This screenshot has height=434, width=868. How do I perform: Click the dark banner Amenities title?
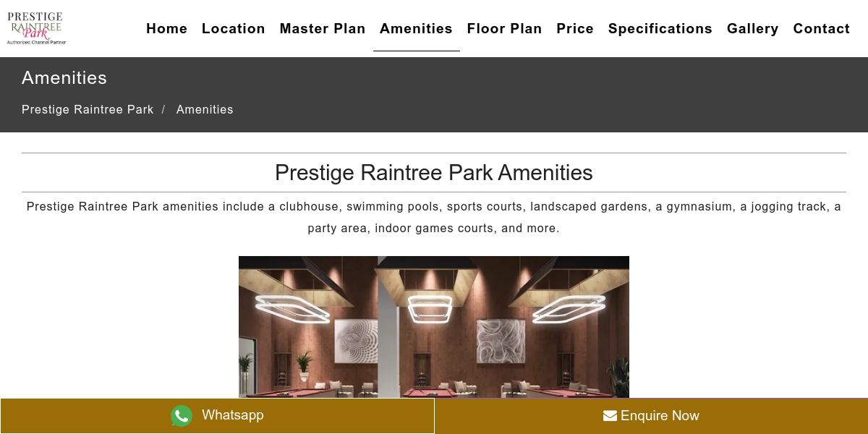[x=64, y=78]
